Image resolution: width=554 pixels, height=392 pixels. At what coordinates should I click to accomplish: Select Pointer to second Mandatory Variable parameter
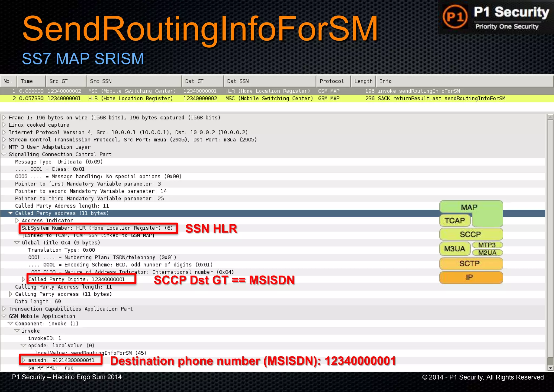click(x=273, y=191)
